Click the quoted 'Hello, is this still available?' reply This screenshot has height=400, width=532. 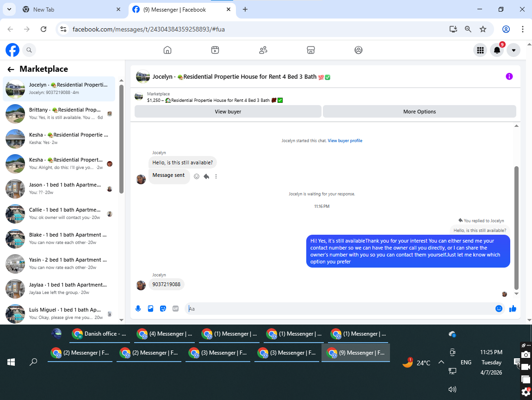click(480, 230)
